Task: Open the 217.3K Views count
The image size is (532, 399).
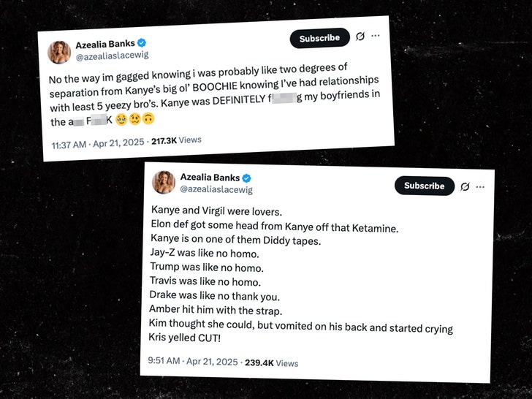Action: coord(176,140)
